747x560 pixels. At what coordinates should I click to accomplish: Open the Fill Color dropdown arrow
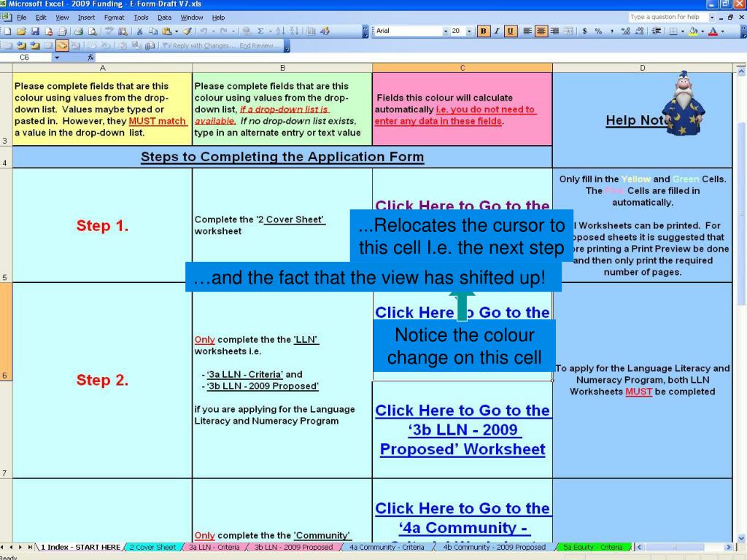tap(703, 31)
